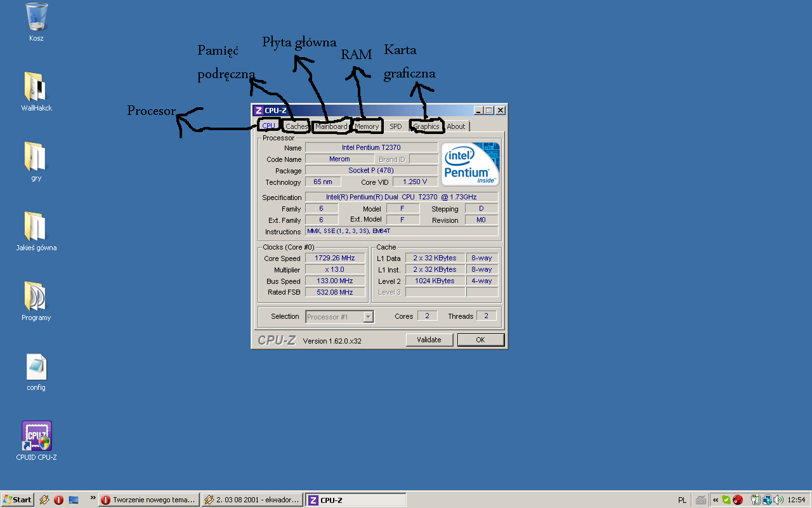
Task: Open volume speaker tray icon
Action: point(778,500)
